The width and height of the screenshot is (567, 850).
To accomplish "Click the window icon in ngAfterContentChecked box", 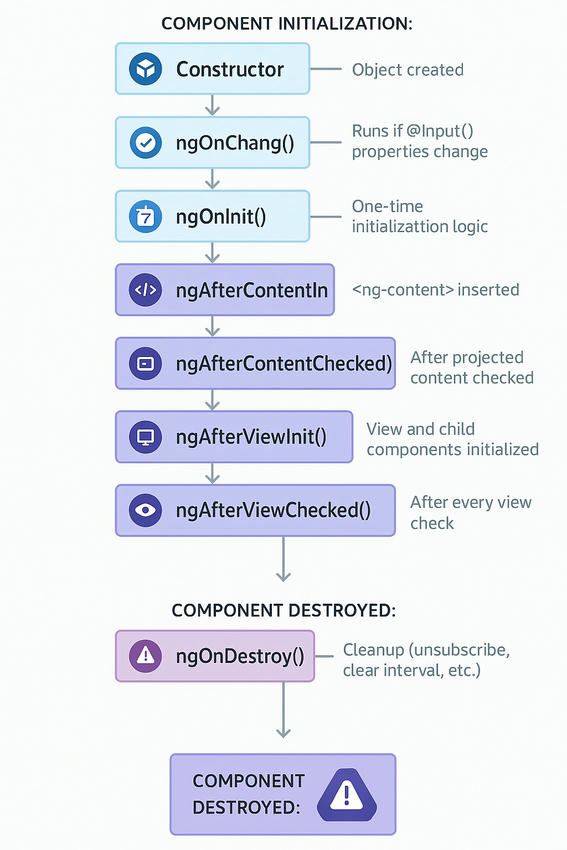I will point(145,363).
